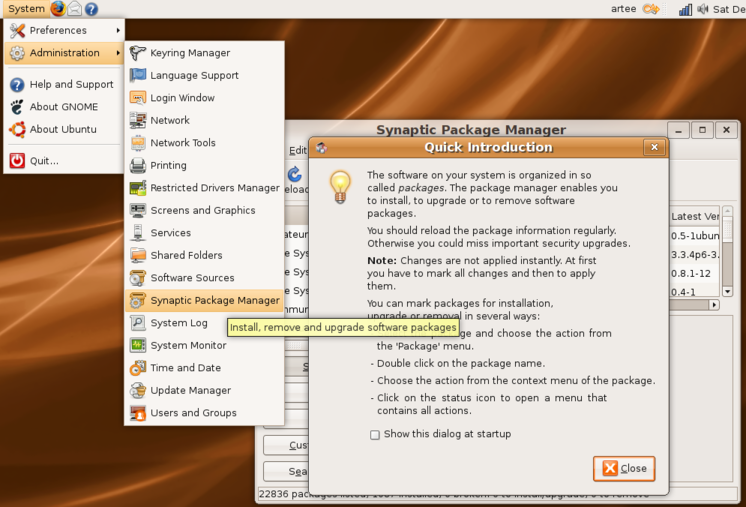The width and height of the screenshot is (746, 507).
Task: Expand the Preferences submenu
Action: 64,30
